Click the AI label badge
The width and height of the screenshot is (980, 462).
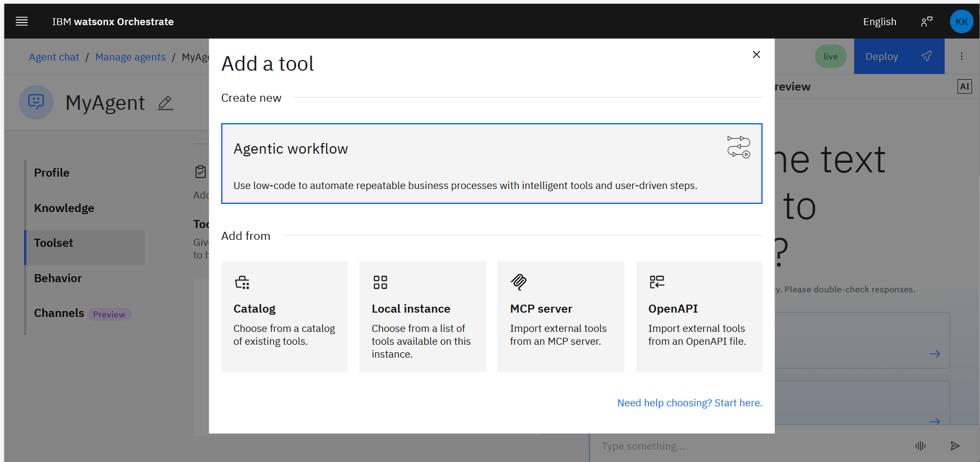coord(964,87)
